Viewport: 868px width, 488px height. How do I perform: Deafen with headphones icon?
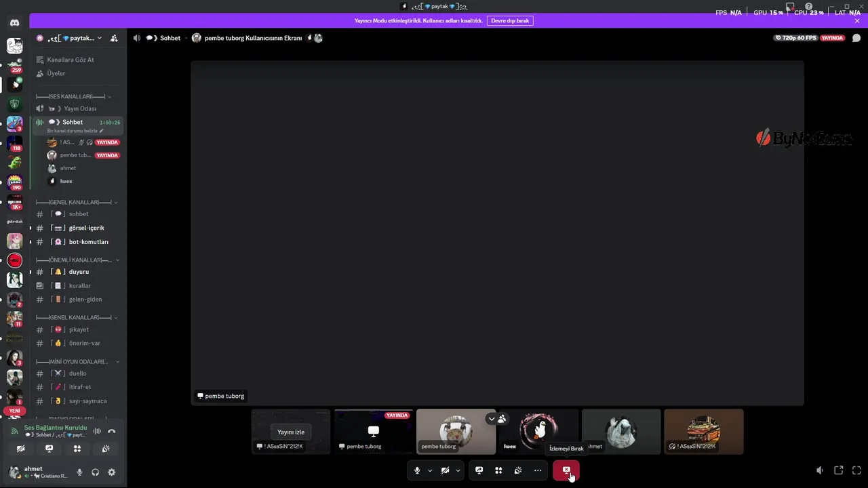(x=96, y=472)
